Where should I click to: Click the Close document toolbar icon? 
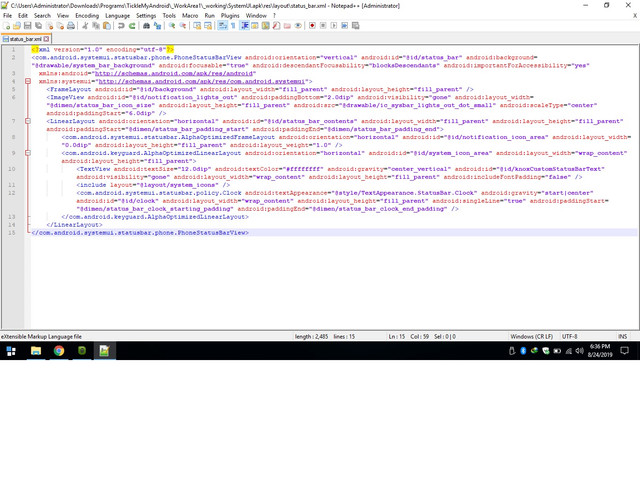[49, 26]
